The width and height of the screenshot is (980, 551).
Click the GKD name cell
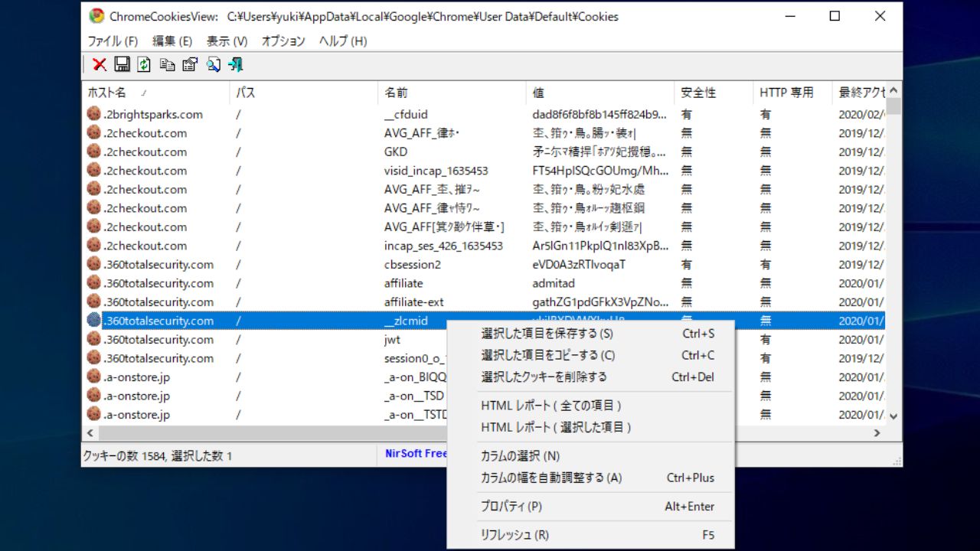tap(395, 152)
